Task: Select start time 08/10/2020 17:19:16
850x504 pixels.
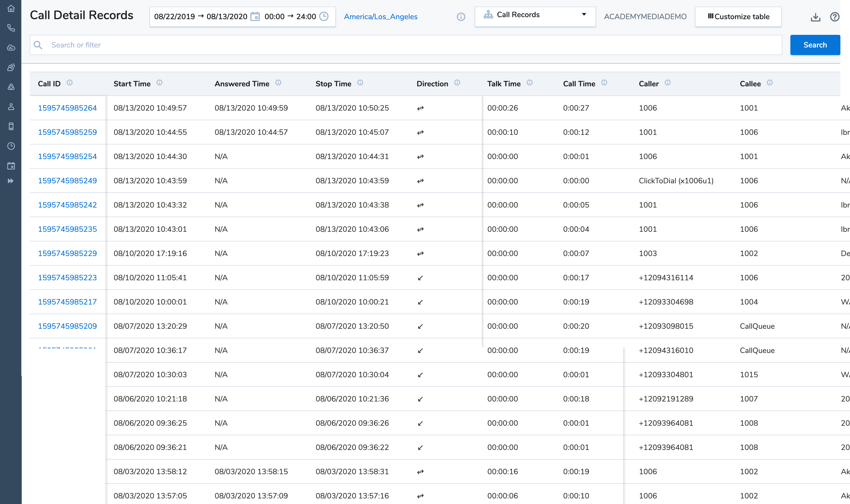Action: [150, 253]
